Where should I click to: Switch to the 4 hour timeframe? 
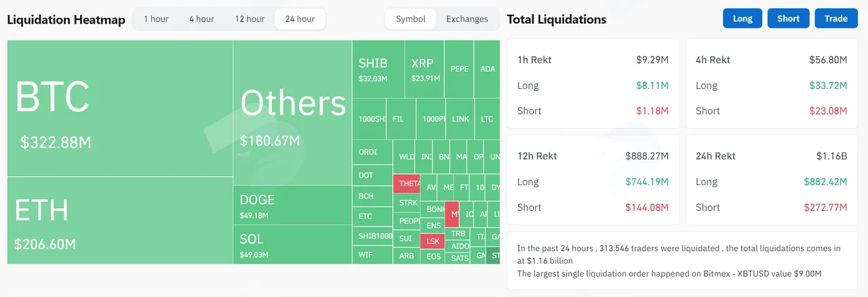coord(201,19)
